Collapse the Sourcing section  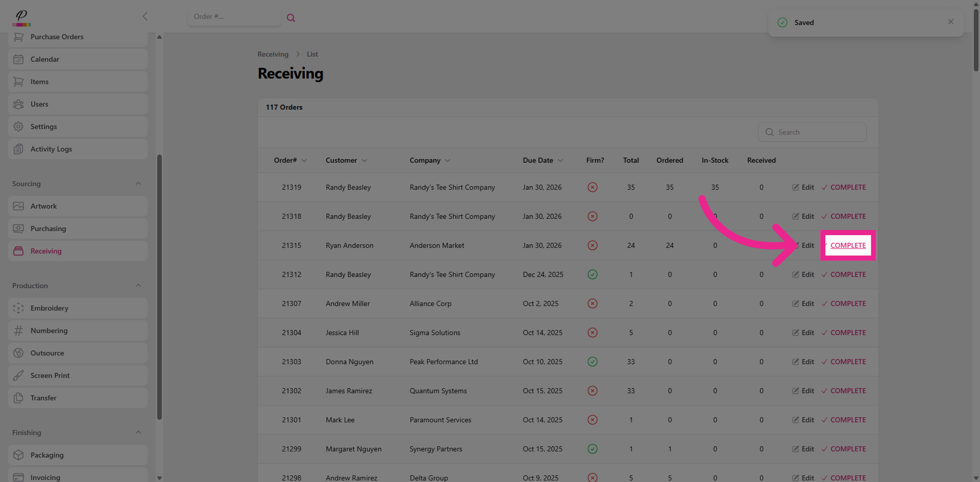pyautogui.click(x=138, y=184)
